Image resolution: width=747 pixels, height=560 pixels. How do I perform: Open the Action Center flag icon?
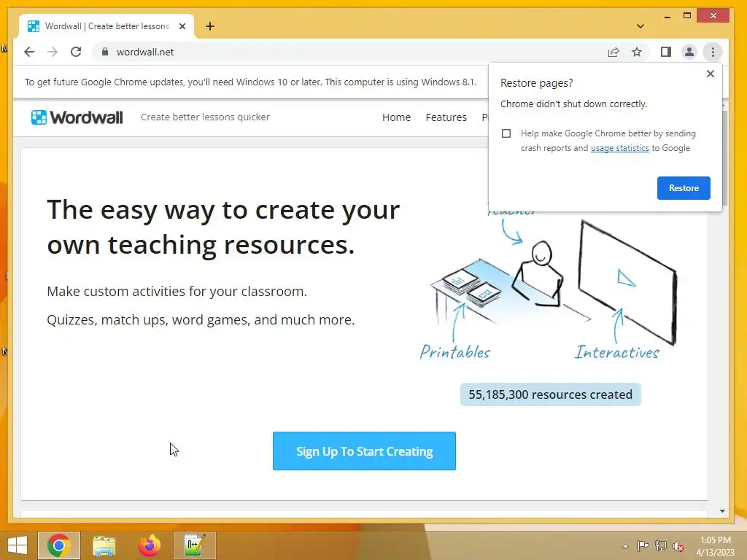643,545
